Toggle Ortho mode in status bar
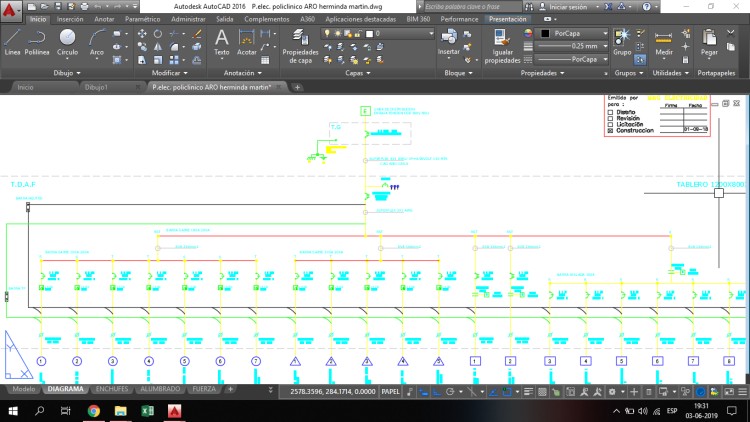750x422 pixels. click(x=437, y=392)
